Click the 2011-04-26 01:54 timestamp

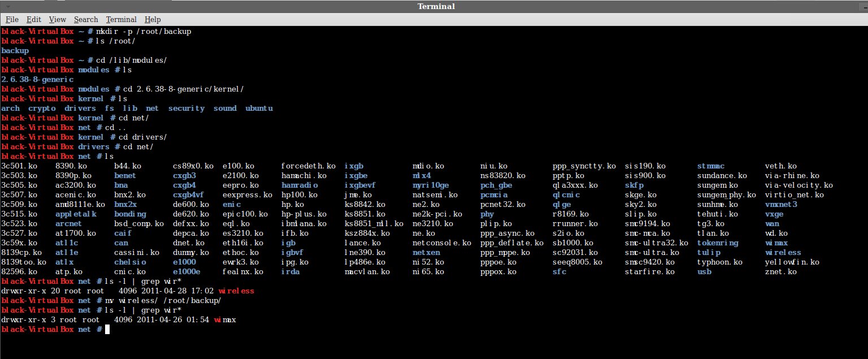(x=173, y=319)
